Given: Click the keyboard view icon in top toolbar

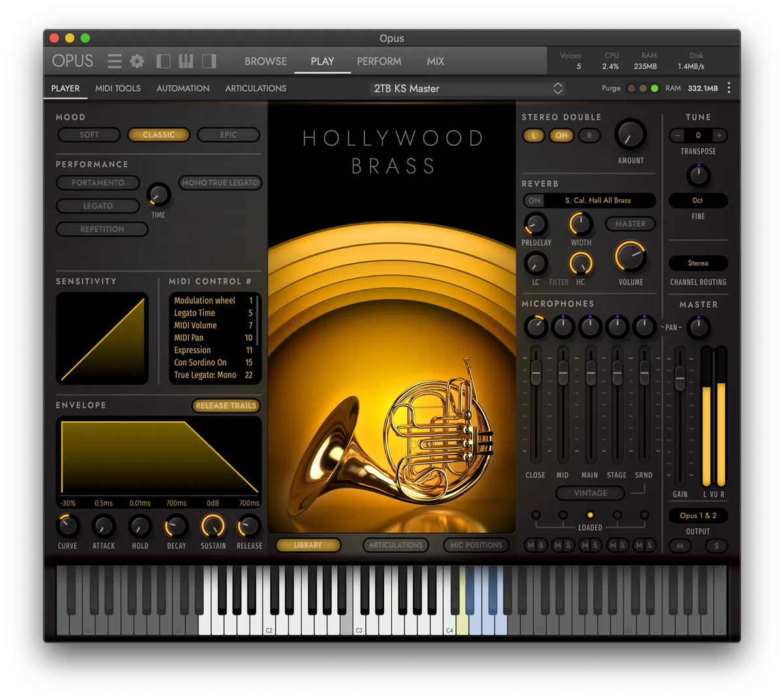Looking at the screenshot, I should tap(186, 61).
